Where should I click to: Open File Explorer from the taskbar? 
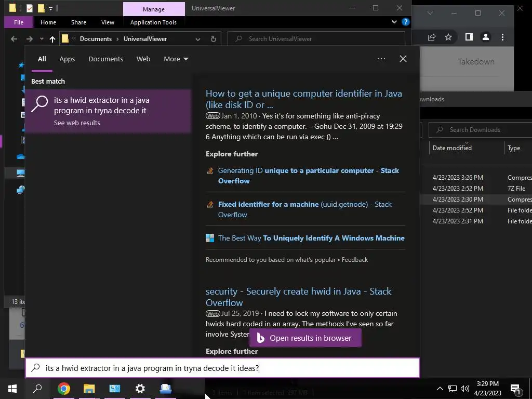point(89,388)
